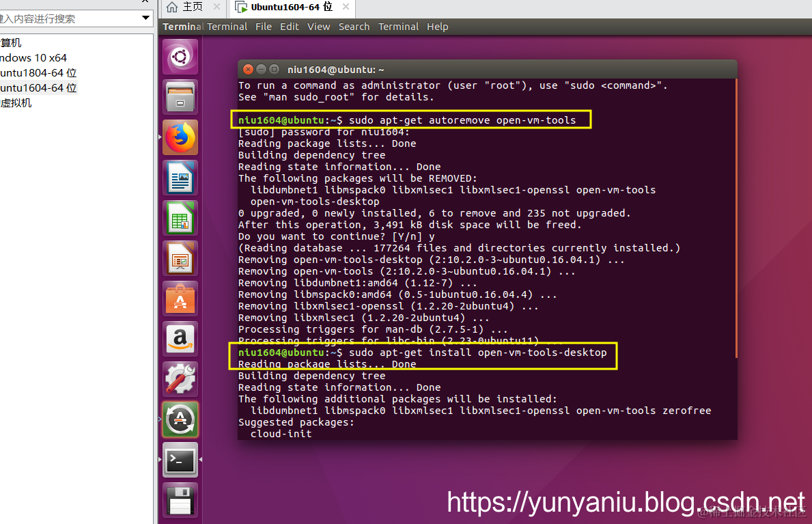The image size is (812, 524).
Task: Open the File menu
Action: pyautogui.click(x=264, y=27)
